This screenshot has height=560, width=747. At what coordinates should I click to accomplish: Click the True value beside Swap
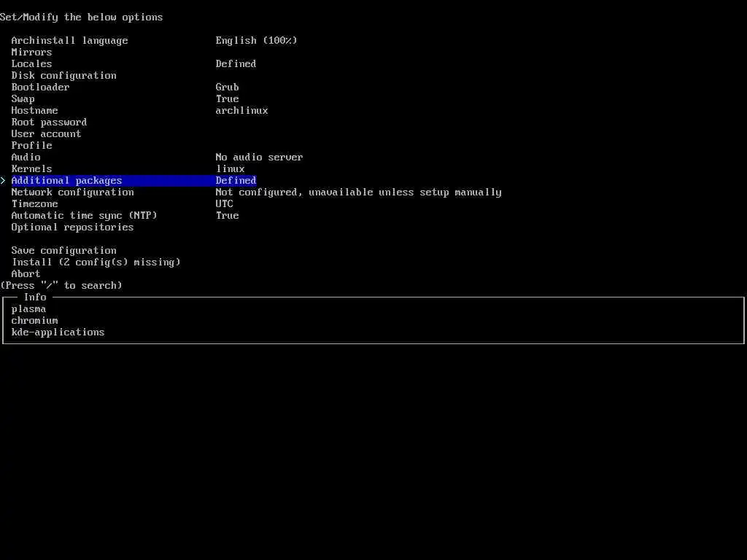click(x=228, y=99)
